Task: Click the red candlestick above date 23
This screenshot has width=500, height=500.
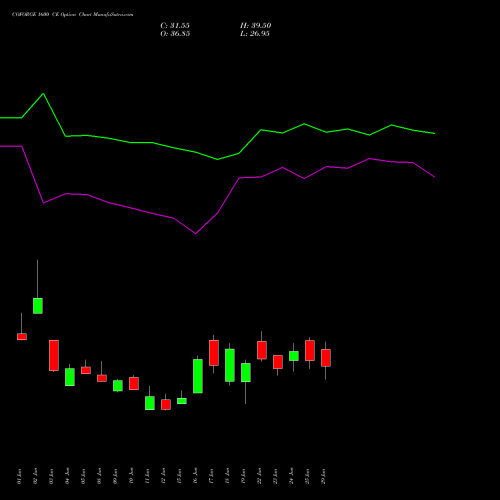Action: [x=278, y=362]
